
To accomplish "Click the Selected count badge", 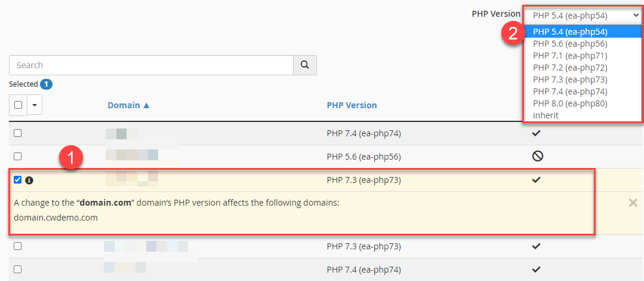I will click(47, 84).
